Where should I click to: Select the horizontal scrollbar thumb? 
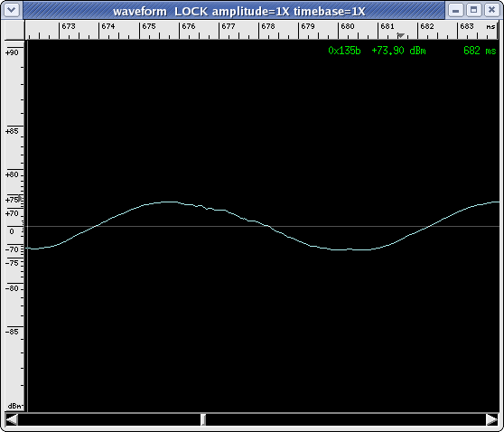pos(203,419)
